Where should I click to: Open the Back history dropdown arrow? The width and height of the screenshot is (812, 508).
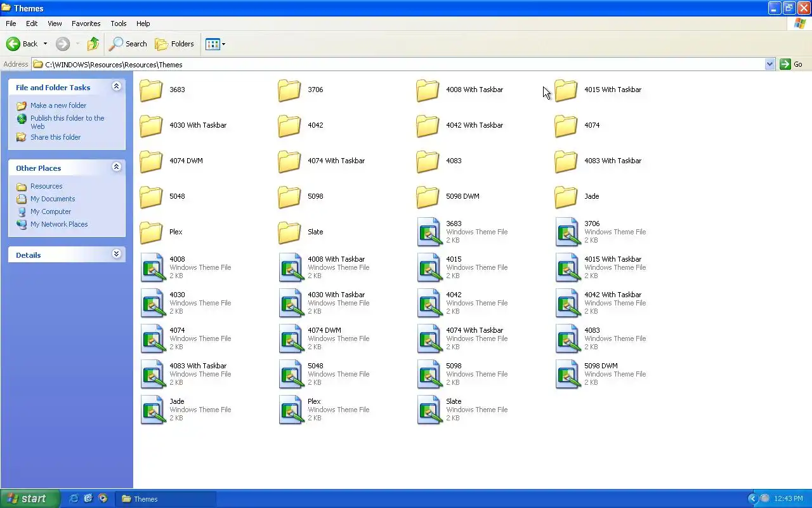45,44
